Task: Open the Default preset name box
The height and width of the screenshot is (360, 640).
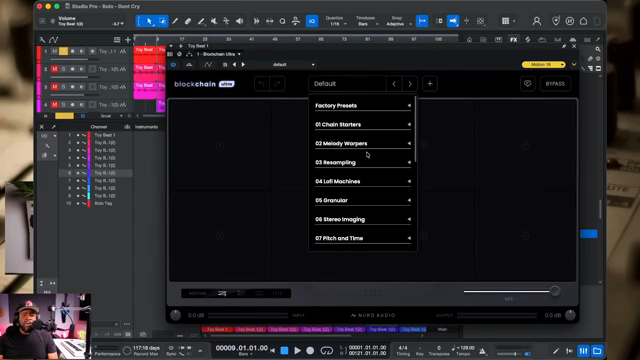Action: [x=347, y=84]
